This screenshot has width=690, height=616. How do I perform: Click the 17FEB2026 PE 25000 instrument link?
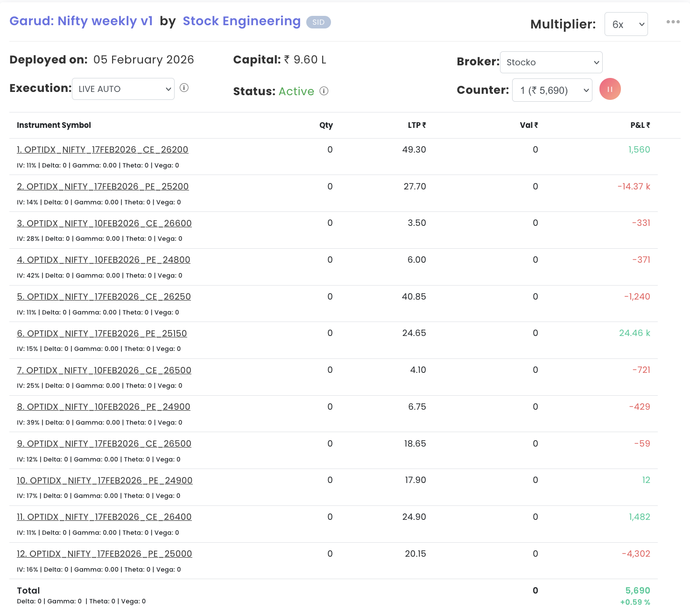tap(105, 554)
